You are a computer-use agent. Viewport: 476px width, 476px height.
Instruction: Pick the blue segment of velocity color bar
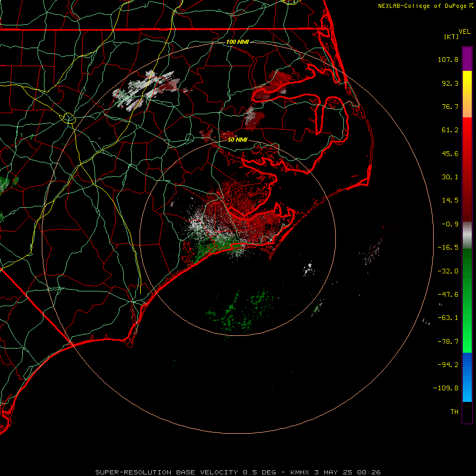(467, 377)
